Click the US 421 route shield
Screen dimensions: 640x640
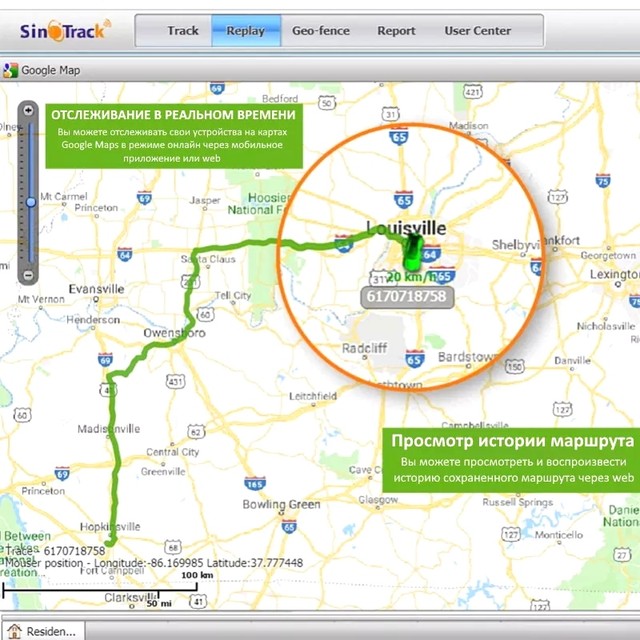(473, 92)
